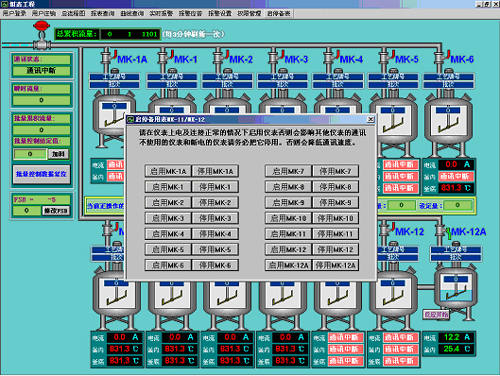Open the 报表查询 menu
The width and height of the screenshot is (500, 376).
pos(103,13)
